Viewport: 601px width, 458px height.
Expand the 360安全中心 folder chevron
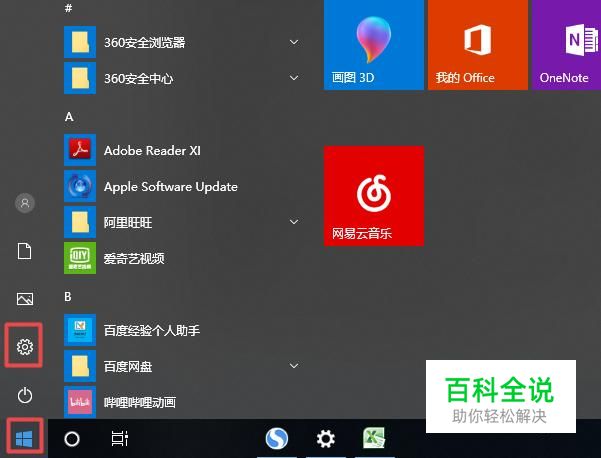[x=294, y=78]
